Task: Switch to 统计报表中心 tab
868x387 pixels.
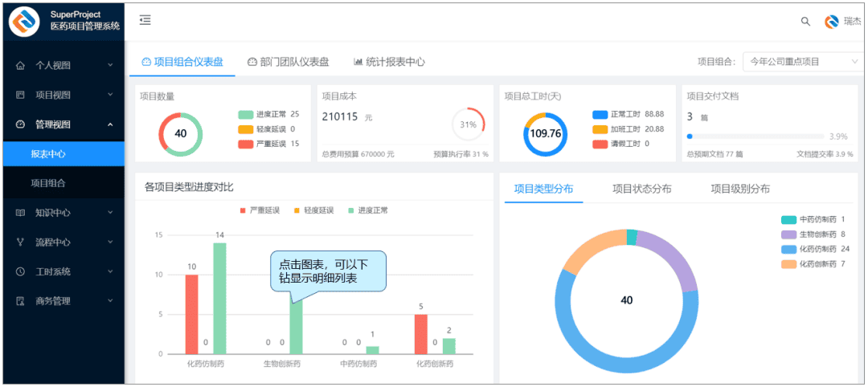Action: [x=389, y=62]
